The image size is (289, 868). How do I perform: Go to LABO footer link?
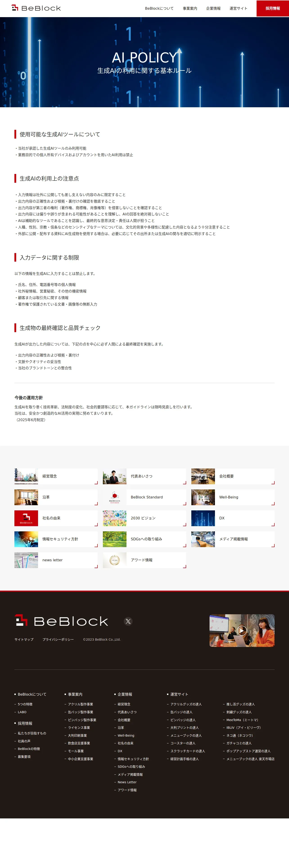click(22, 712)
